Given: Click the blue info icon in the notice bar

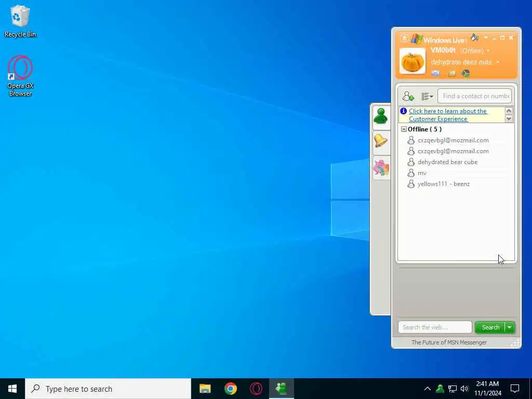Looking at the screenshot, I should coord(403,111).
